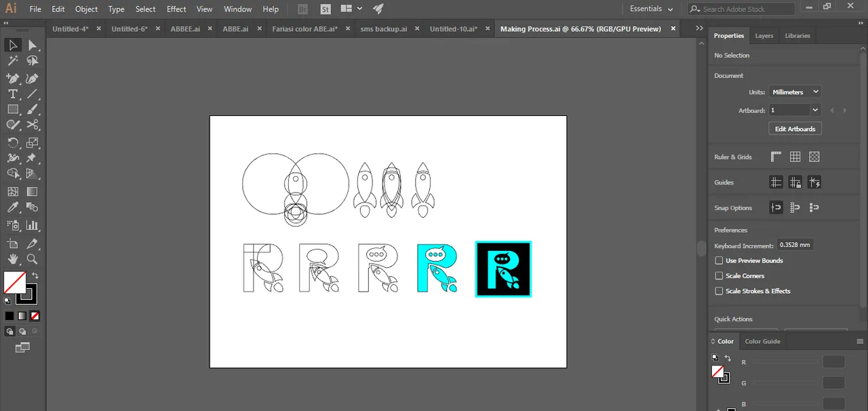Toggle Show Transparency Grid
Screen dimensions: 868x411
(x=814, y=157)
